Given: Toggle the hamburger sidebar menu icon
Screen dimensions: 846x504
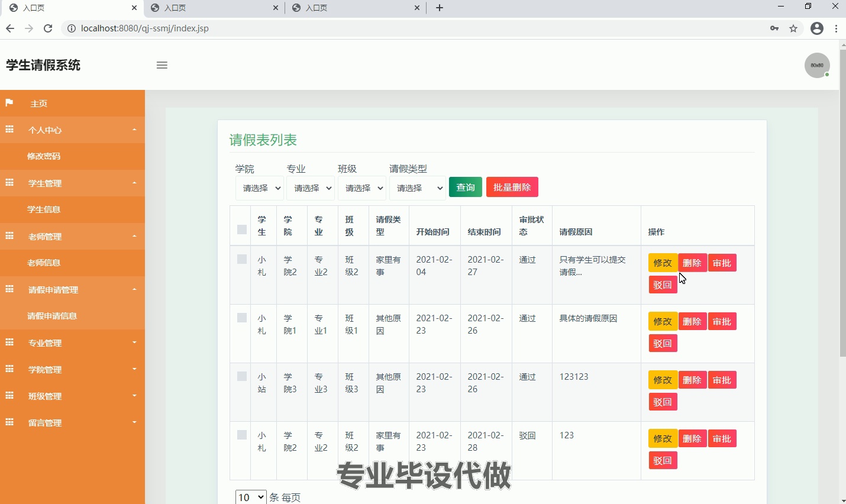Looking at the screenshot, I should pyautogui.click(x=162, y=65).
